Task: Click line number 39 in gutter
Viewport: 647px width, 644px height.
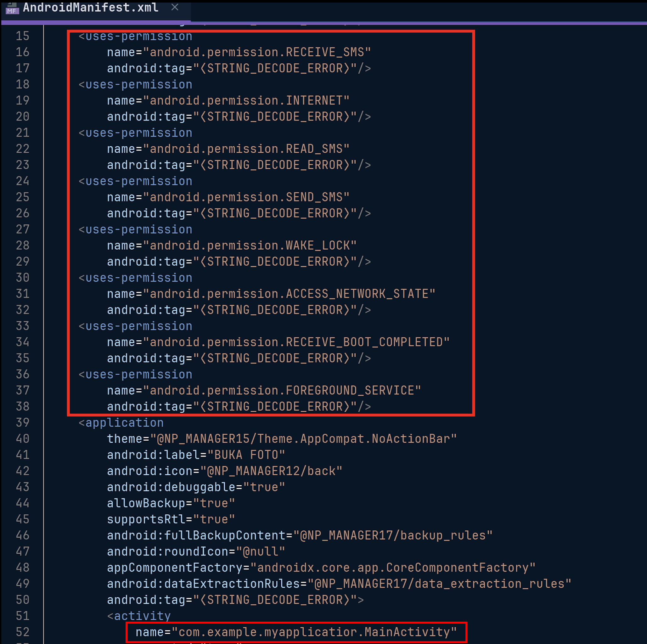Action: click(x=22, y=422)
